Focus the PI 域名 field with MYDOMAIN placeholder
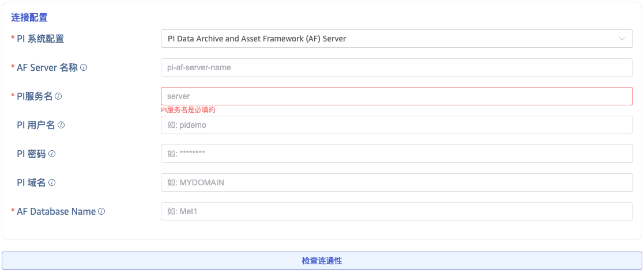This screenshot has width=644, height=274. [397, 182]
